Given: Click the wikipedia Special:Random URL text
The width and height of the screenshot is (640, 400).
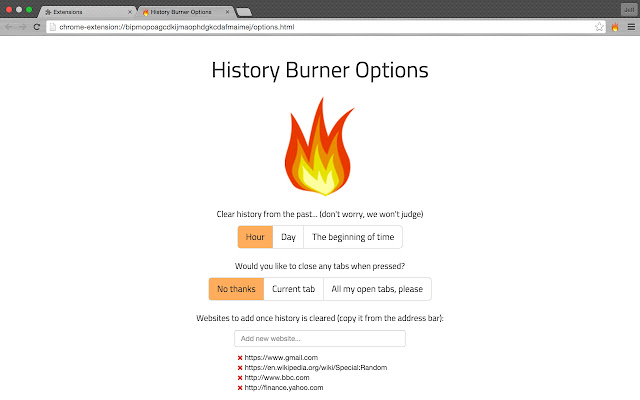Looking at the screenshot, I should coord(316,368).
